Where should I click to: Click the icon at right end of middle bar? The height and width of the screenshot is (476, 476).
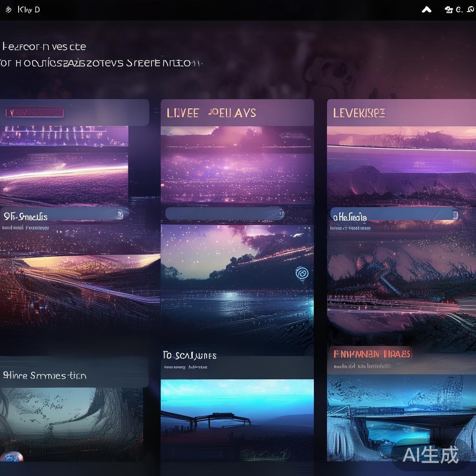point(280,214)
